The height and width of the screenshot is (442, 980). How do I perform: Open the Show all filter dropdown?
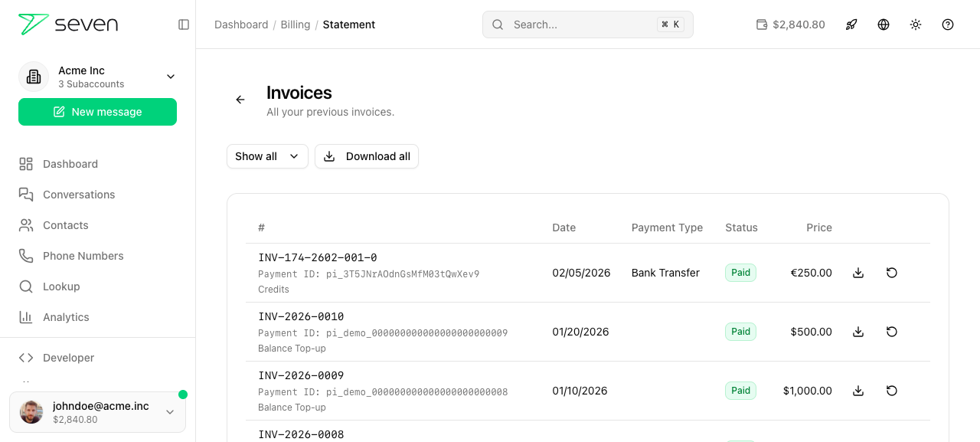click(x=267, y=156)
